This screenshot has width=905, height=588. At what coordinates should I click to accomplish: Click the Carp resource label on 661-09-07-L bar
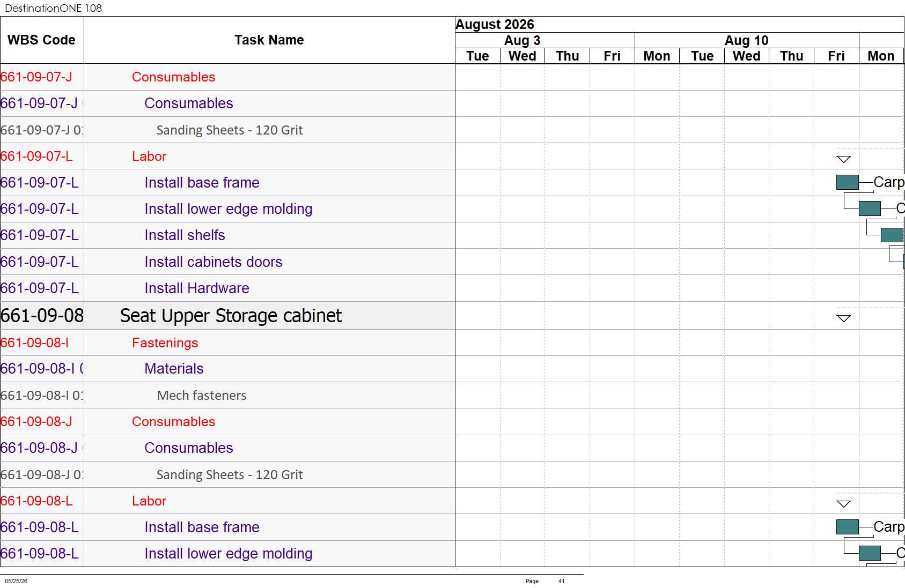tap(889, 182)
